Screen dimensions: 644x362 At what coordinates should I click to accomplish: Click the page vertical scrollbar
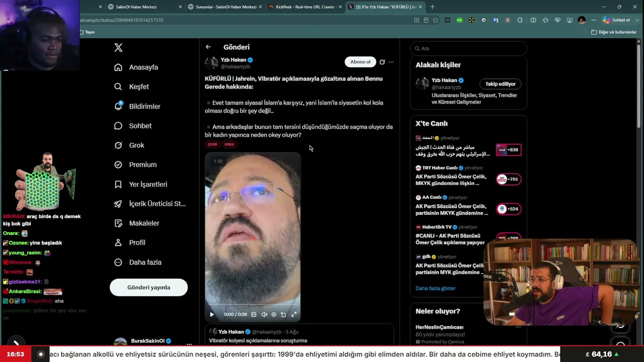tap(640, 85)
